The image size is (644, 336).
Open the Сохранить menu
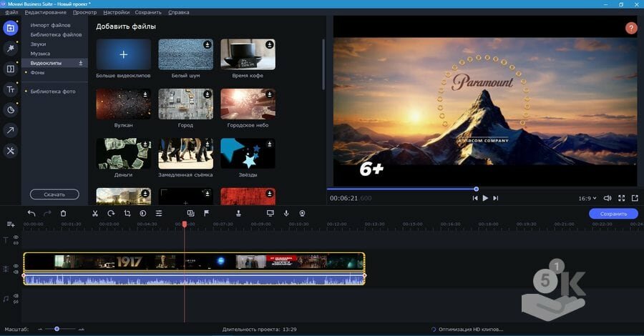148,12
